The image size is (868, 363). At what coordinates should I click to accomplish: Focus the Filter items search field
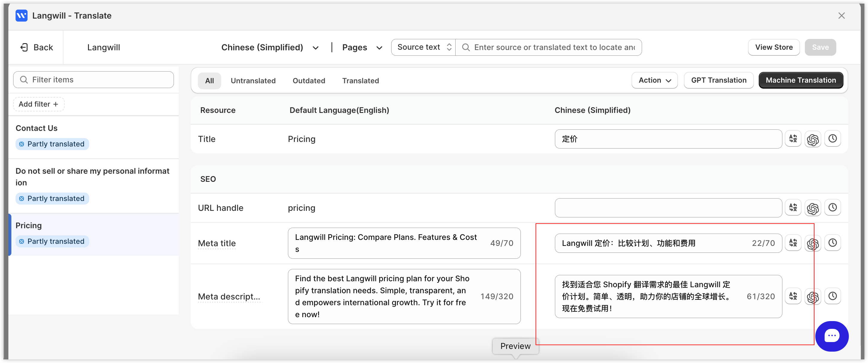(93, 80)
